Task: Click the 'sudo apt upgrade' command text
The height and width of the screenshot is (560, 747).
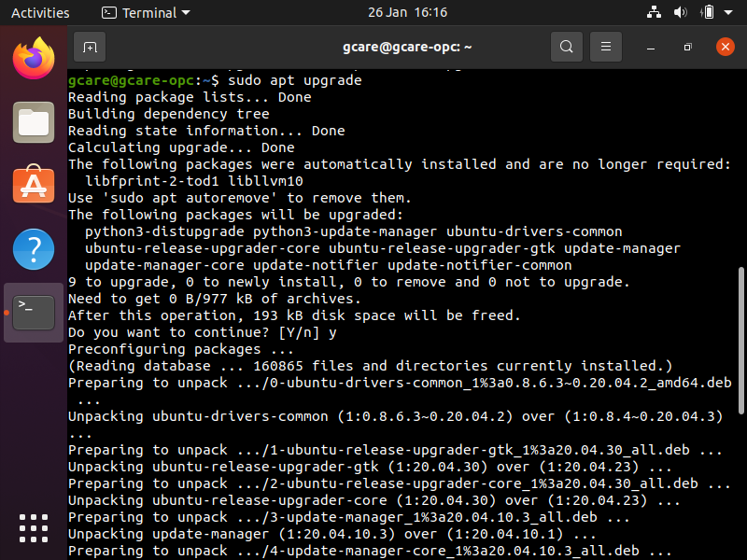Action: click(x=295, y=80)
